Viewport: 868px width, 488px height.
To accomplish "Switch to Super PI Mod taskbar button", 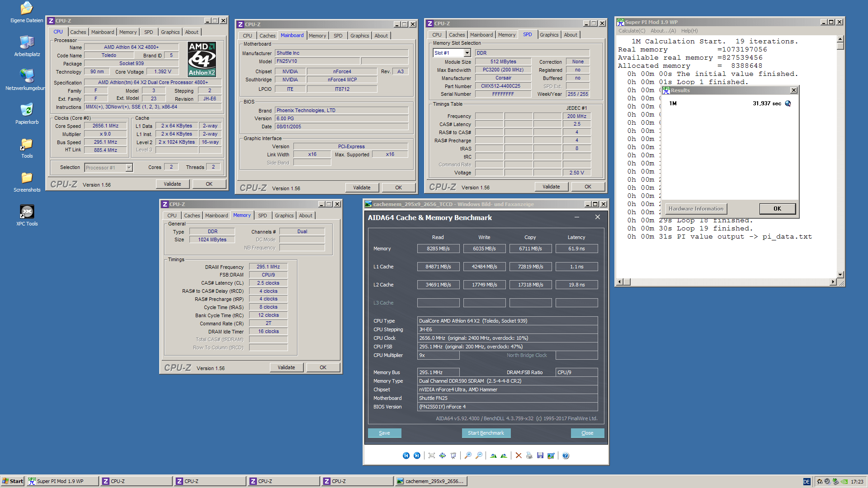I will click(63, 481).
